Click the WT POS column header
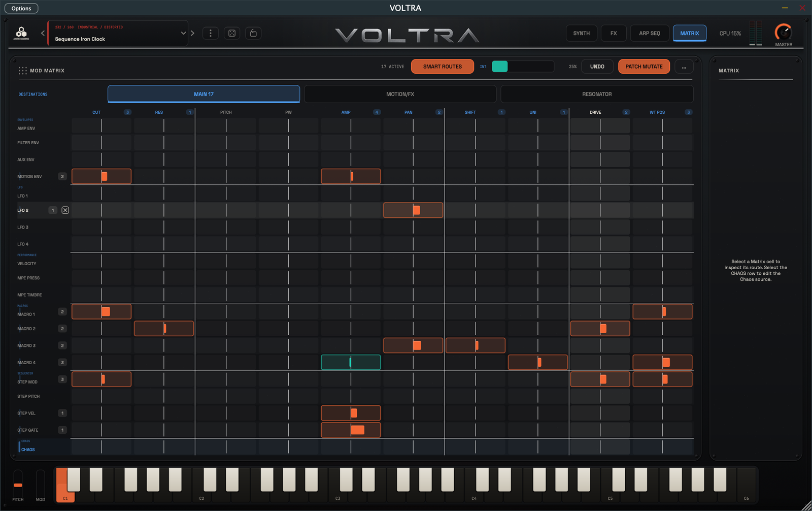Image resolution: width=812 pixels, height=511 pixels. 657,112
